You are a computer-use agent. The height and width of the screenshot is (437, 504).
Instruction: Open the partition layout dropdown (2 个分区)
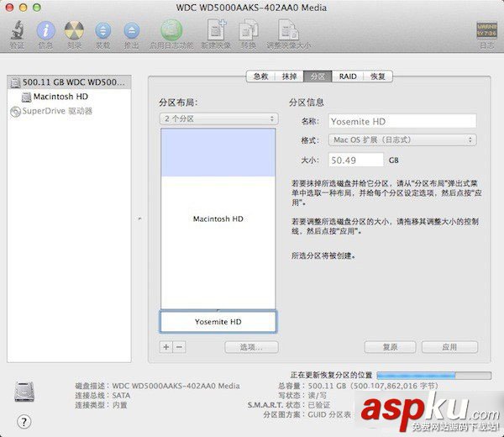[x=219, y=118]
